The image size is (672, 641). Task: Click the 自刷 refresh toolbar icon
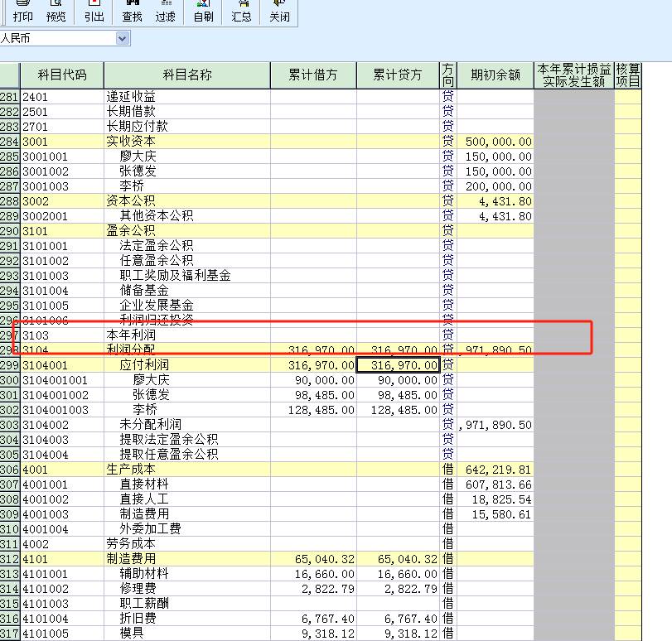203,12
